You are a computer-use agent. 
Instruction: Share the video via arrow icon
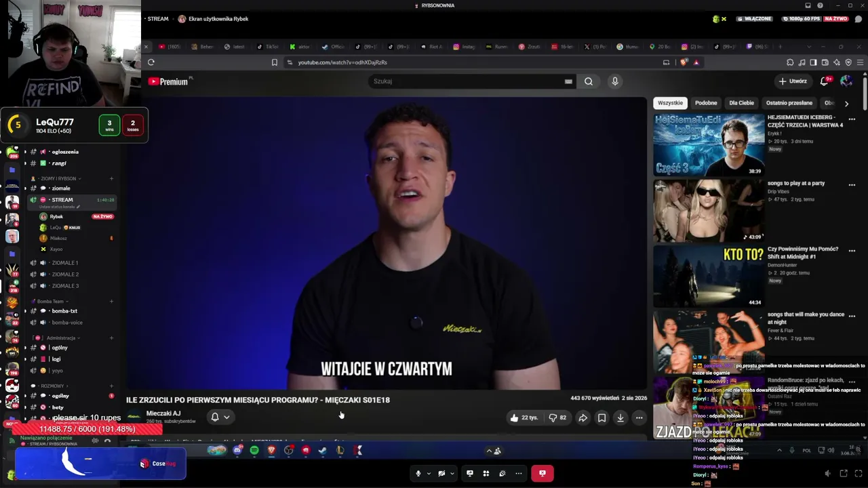(583, 418)
